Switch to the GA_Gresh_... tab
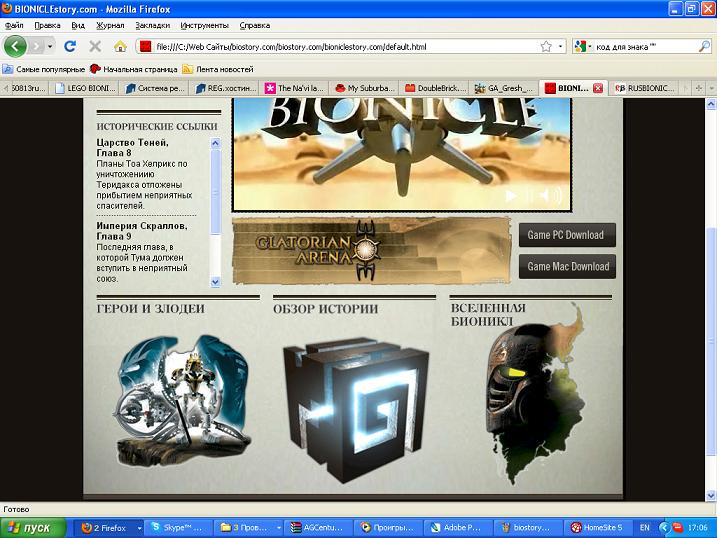The height and width of the screenshot is (538, 717). coord(504,88)
